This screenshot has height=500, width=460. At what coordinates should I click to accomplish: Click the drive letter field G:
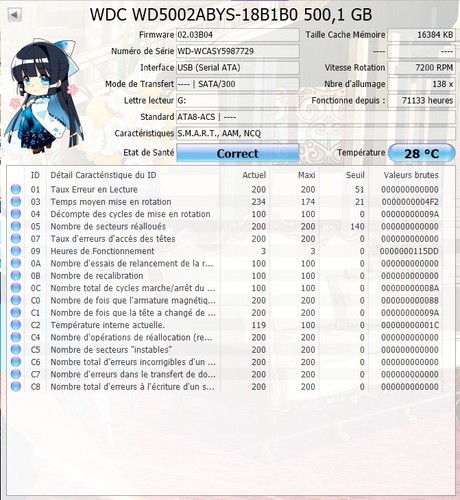point(238,100)
